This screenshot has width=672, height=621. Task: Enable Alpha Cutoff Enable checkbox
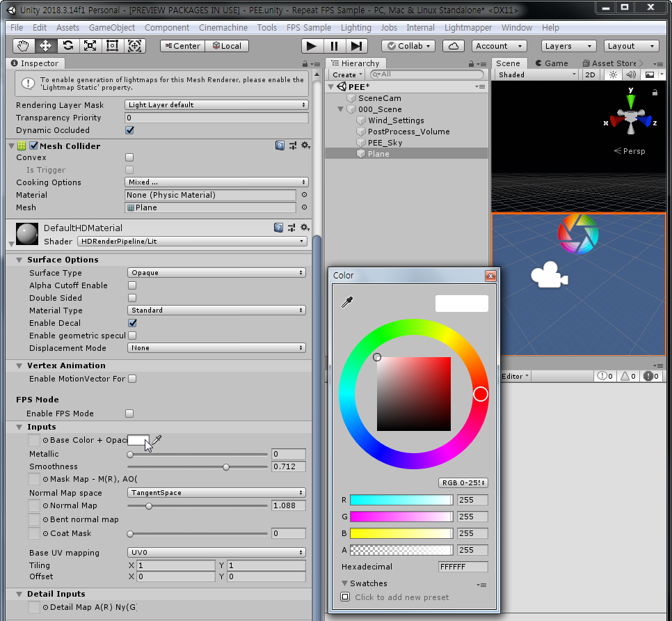coord(132,285)
